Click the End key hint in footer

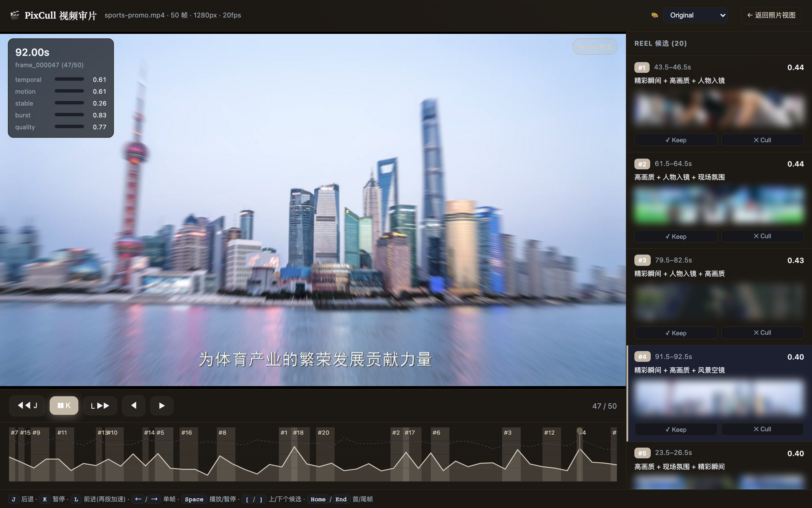click(341, 499)
